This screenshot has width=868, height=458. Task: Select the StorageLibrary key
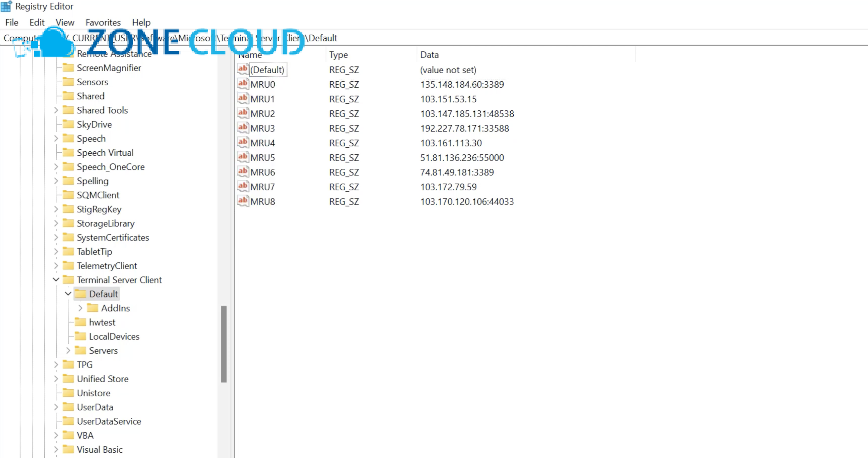point(105,224)
